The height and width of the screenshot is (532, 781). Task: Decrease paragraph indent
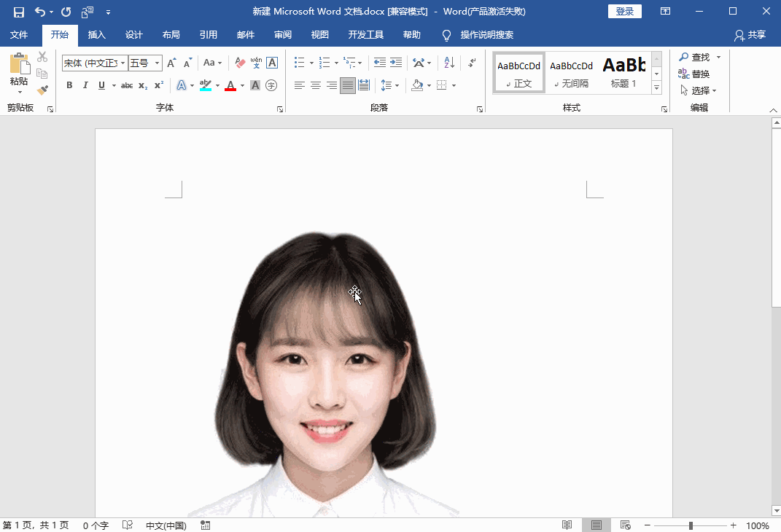[x=380, y=63]
